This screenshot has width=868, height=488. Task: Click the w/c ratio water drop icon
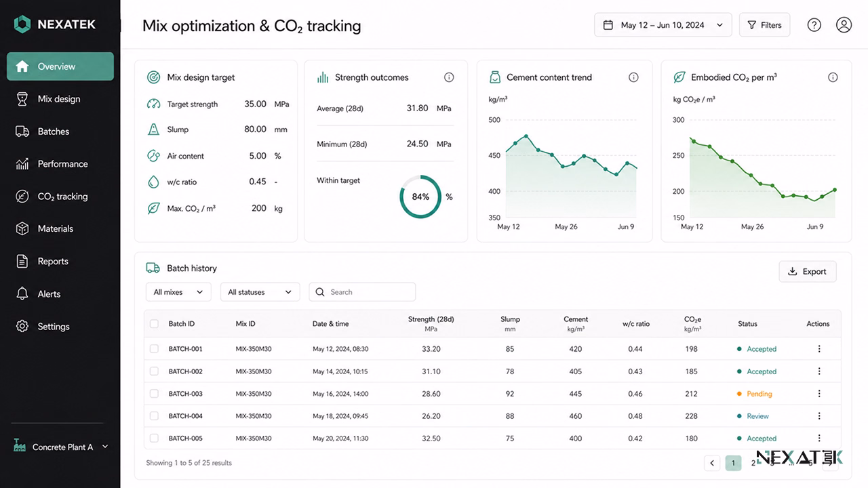point(153,182)
